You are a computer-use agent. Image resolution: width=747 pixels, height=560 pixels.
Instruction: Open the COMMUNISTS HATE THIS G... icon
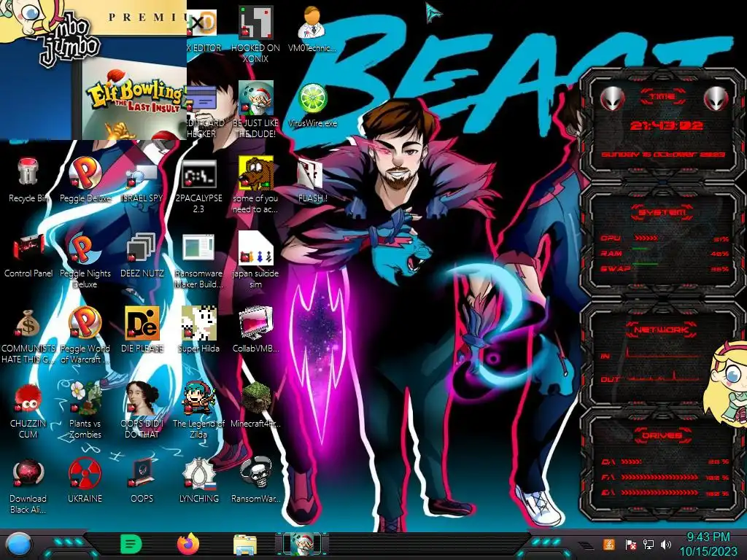[x=28, y=336]
